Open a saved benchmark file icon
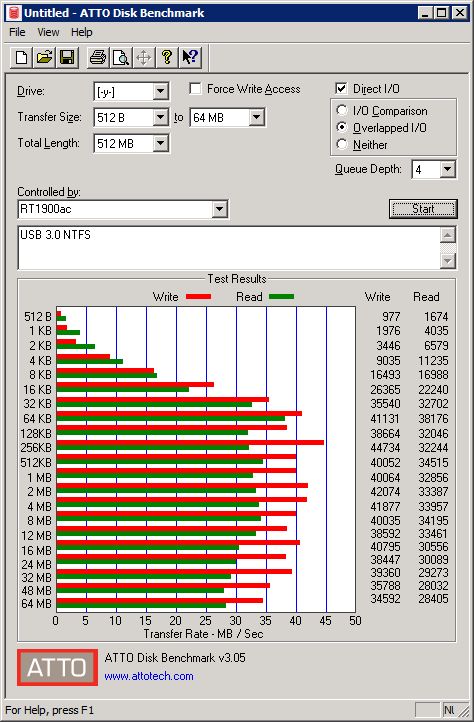Image resolution: width=474 pixels, height=722 pixels. (44, 58)
